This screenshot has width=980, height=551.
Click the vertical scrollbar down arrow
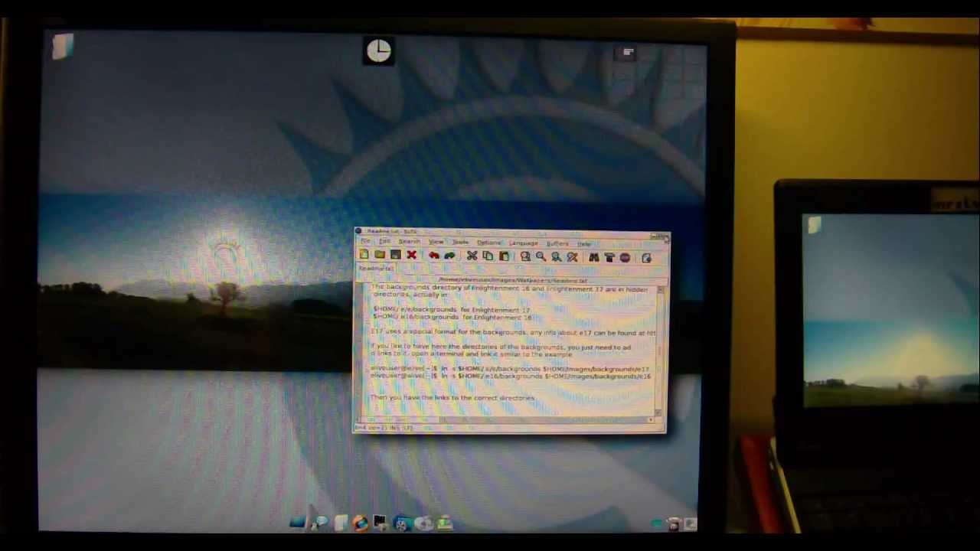coord(659,411)
